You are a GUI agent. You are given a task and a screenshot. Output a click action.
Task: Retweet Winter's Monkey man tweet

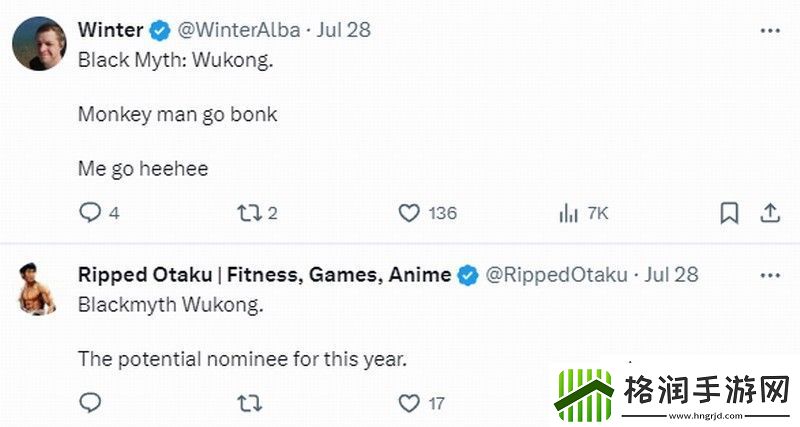coord(249,213)
